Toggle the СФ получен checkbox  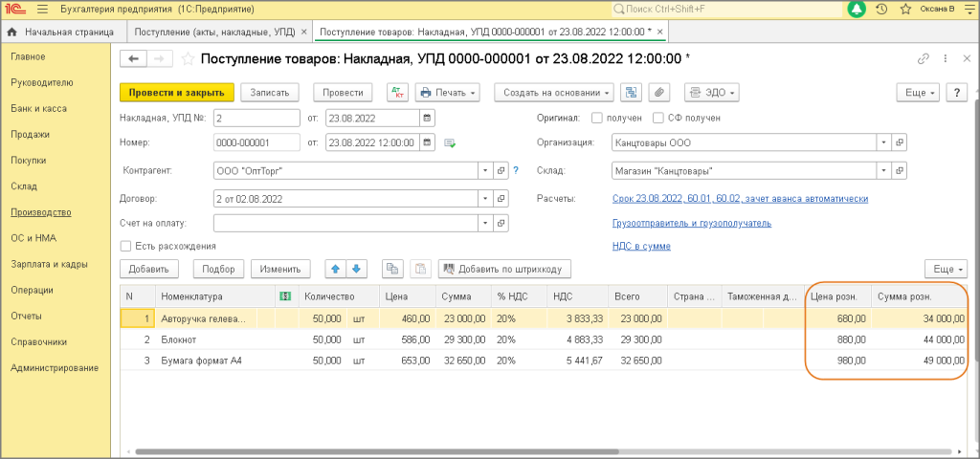pyautogui.click(x=658, y=119)
